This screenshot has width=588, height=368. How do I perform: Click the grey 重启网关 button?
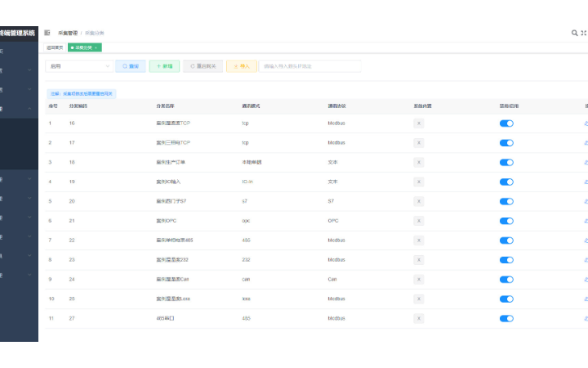pyautogui.click(x=203, y=66)
